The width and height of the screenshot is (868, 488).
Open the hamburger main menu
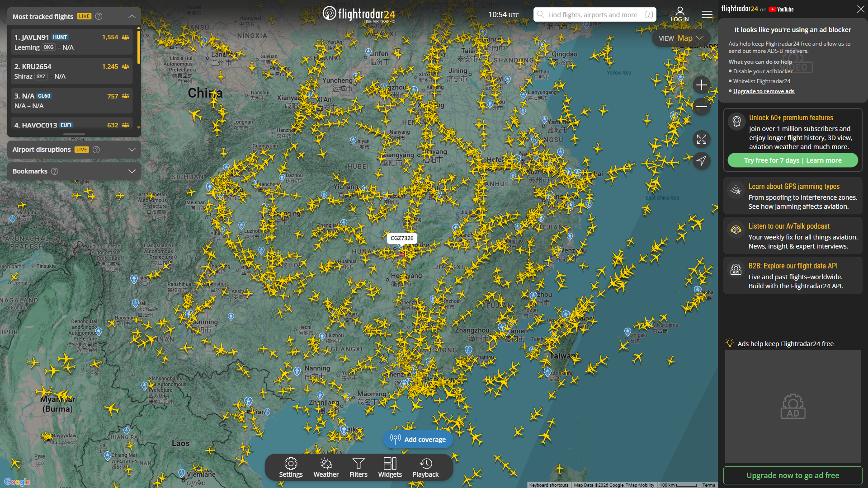tap(707, 14)
